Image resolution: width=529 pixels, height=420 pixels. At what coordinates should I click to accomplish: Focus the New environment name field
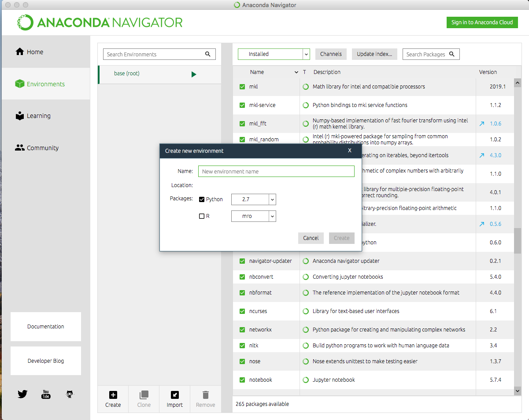276,171
